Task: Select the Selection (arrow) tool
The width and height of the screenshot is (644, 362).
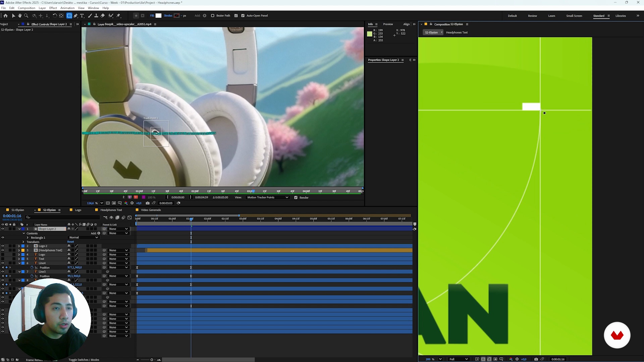Action: (x=13, y=16)
